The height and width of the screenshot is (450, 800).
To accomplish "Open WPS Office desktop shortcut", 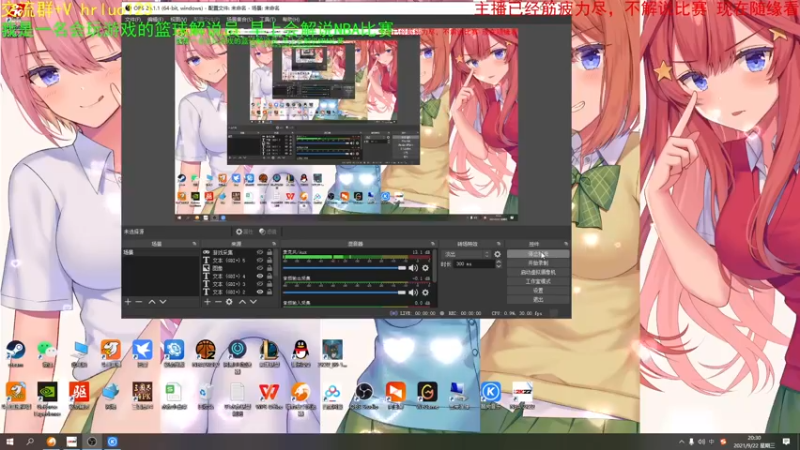I will coord(269,395).
